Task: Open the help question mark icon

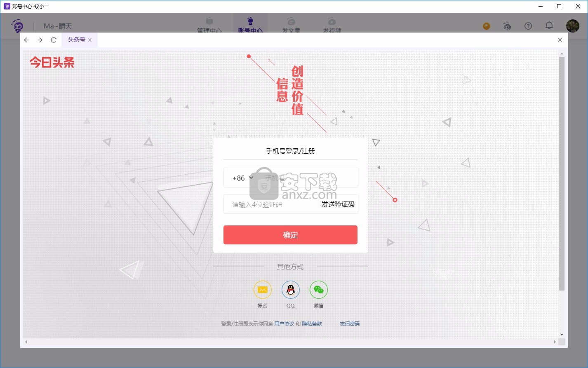Action: 528,26
